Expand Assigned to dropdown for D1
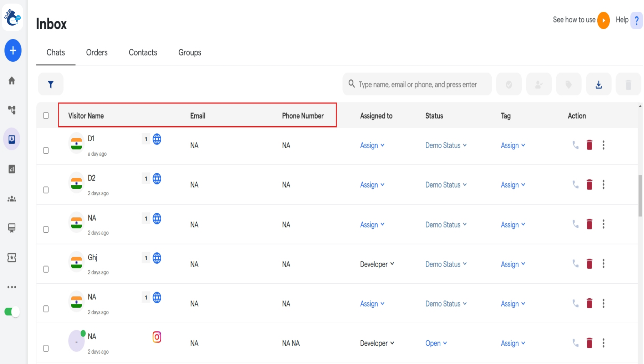The image size is (644, 364). click(372, 145)
